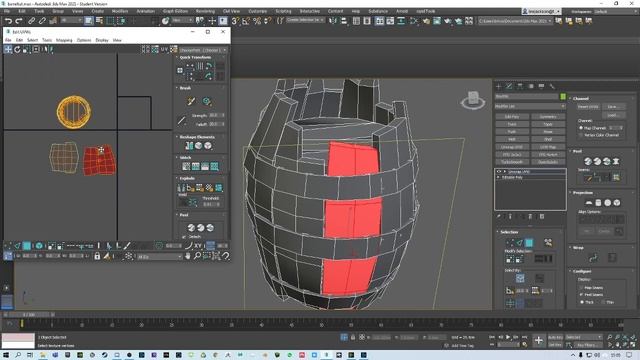Open Tools menu in UV editor
Image resolution: width=640 pixels, height=360 pixels.
coord(47,40)
